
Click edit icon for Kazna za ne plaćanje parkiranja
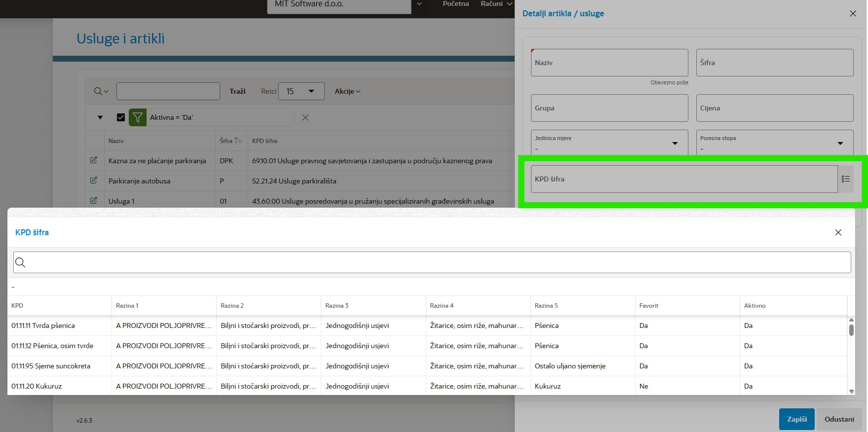pyautogui.click(x=93, y=160)
